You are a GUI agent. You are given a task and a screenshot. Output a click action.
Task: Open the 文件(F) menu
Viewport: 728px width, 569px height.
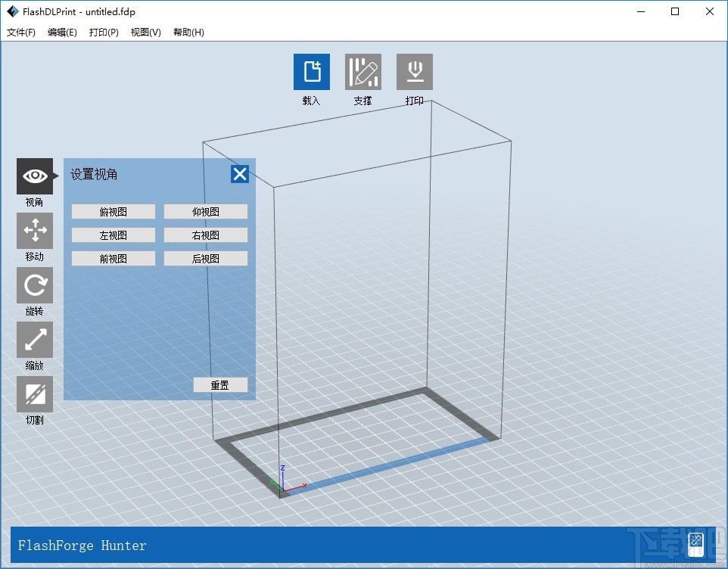(x=21, y=32)
